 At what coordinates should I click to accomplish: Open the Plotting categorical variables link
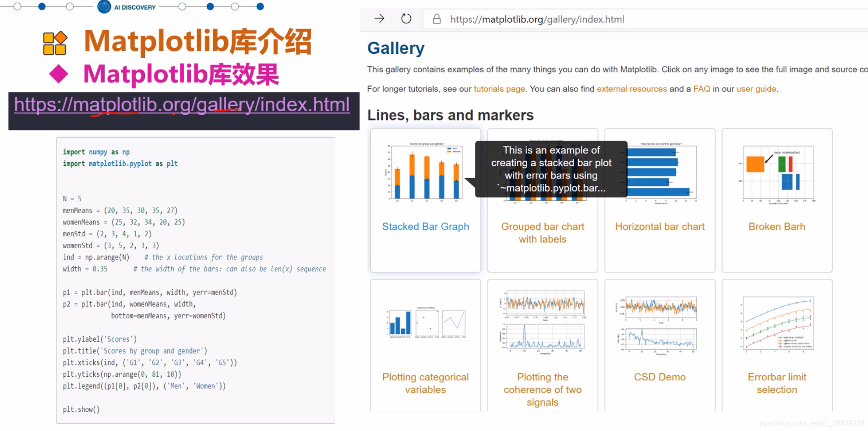[x=425, y=383]
